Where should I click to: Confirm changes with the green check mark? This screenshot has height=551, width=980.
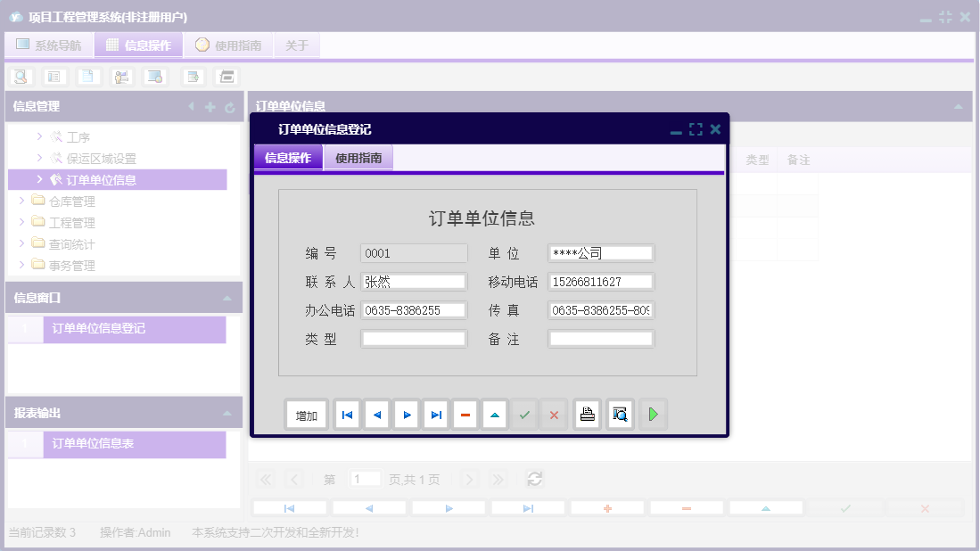coord(523,414)
